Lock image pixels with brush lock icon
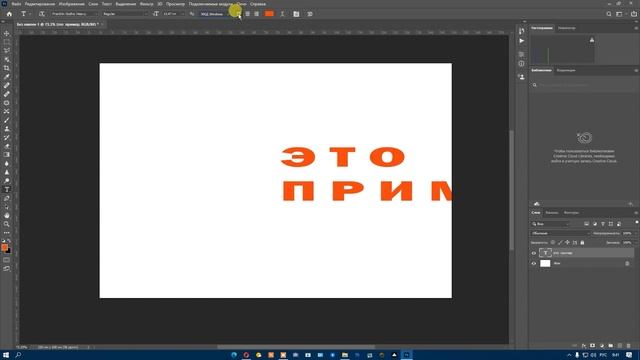Viewport: 640px width, 360px height. (x=560, y=242)
